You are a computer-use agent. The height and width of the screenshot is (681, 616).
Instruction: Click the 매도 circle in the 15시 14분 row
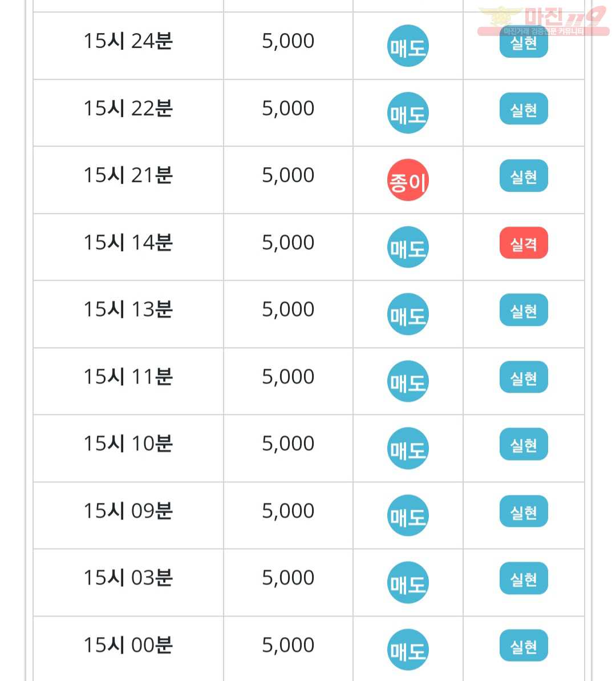pos(408,247)
